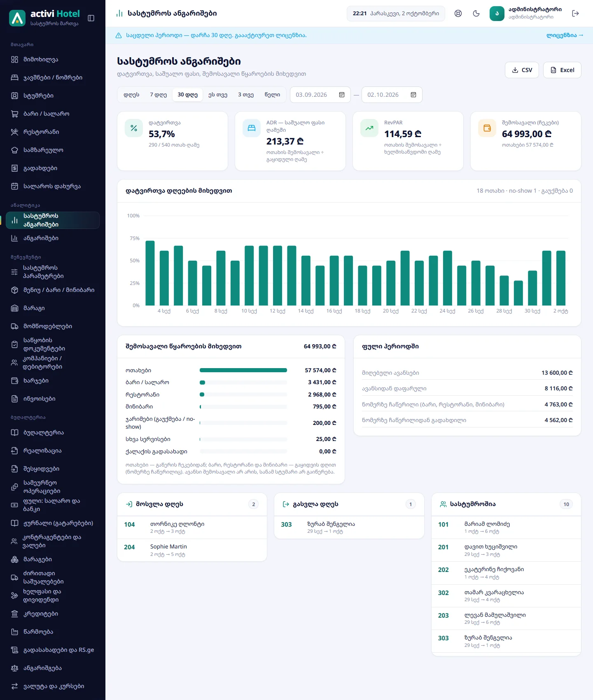Open the ლიცენზია link in trial banner

pos(565,35)
